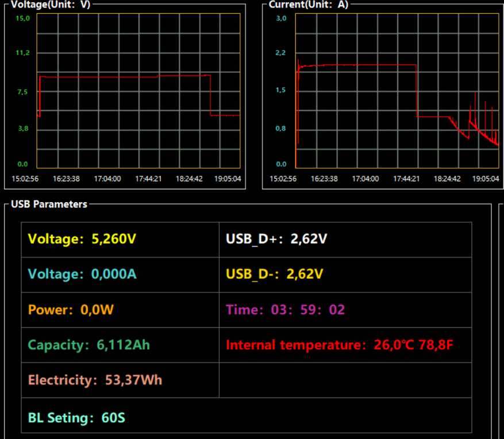The image size is (504, 439).
Task: Click the 17:04:00 label under Voltage chart
Action: coord(107,179)
